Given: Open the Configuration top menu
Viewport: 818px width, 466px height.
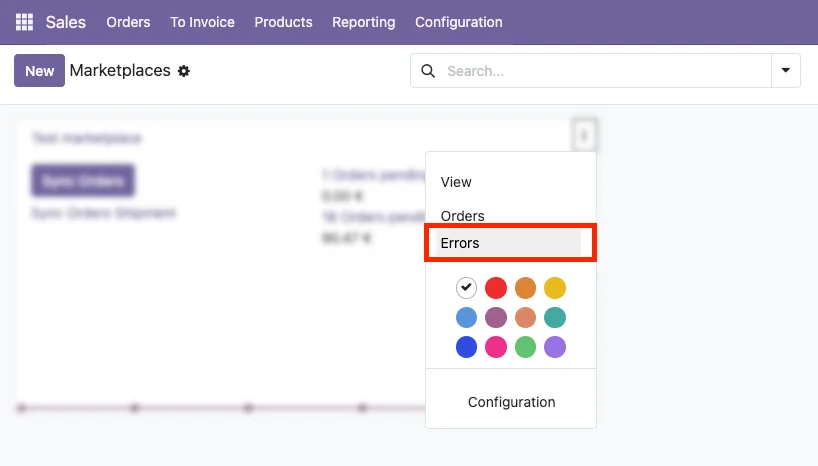Looking at the screenshot, I should pyautogui.click(x=458, y=22).
